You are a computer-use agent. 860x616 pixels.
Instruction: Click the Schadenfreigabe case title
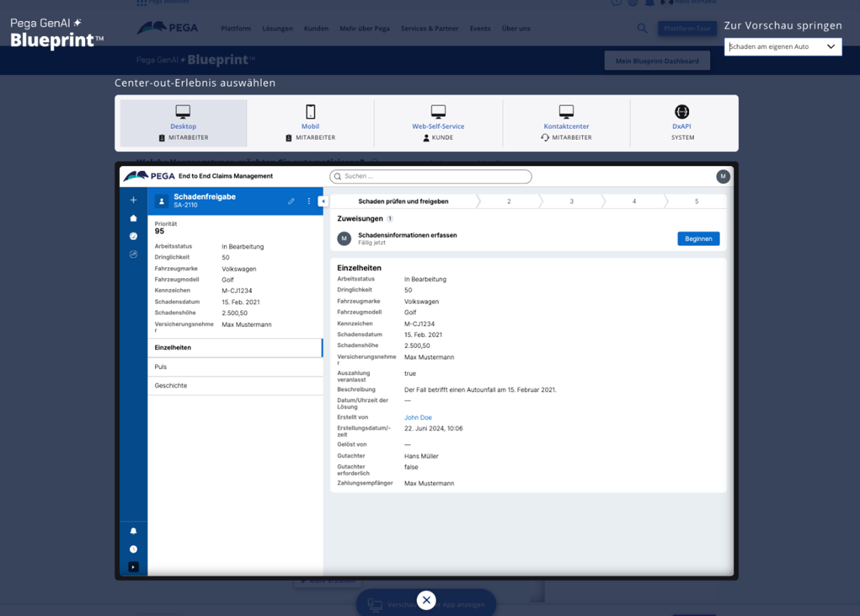(x=204, y=197)
